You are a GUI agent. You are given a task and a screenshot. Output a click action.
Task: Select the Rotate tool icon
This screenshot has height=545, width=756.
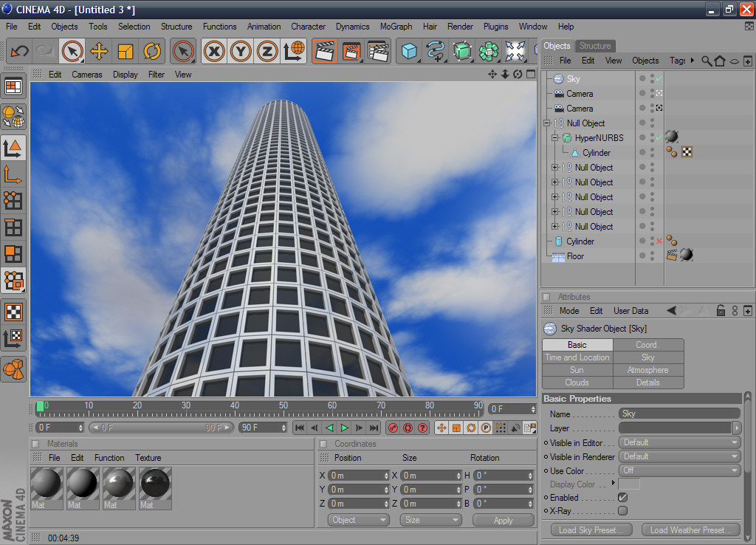152,51
